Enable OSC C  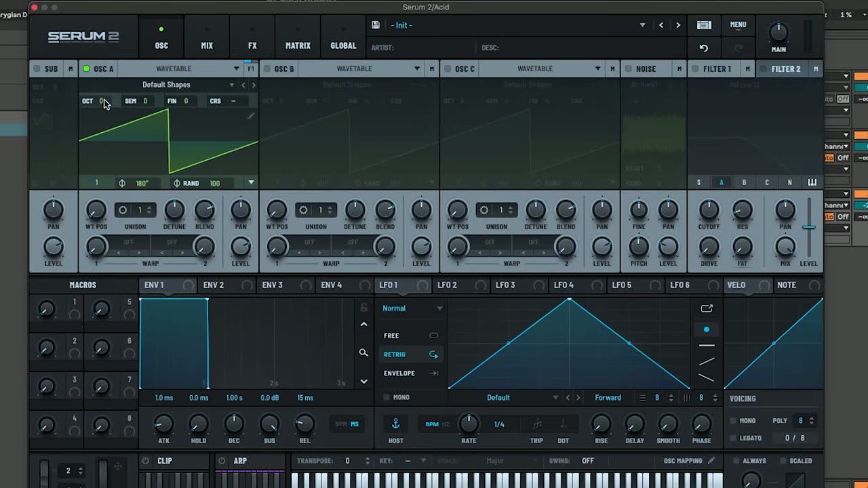click(448, 68)
